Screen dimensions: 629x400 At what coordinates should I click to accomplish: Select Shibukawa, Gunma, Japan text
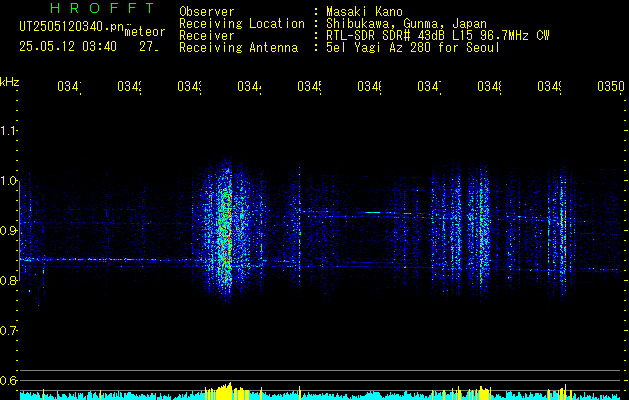[x=406, y=24]
